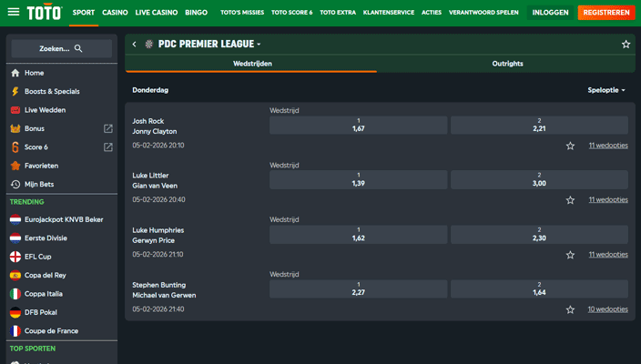Open VERANTWOORD SPELEN in top navigation
This screenshot has height=364, width=641.
483,13
